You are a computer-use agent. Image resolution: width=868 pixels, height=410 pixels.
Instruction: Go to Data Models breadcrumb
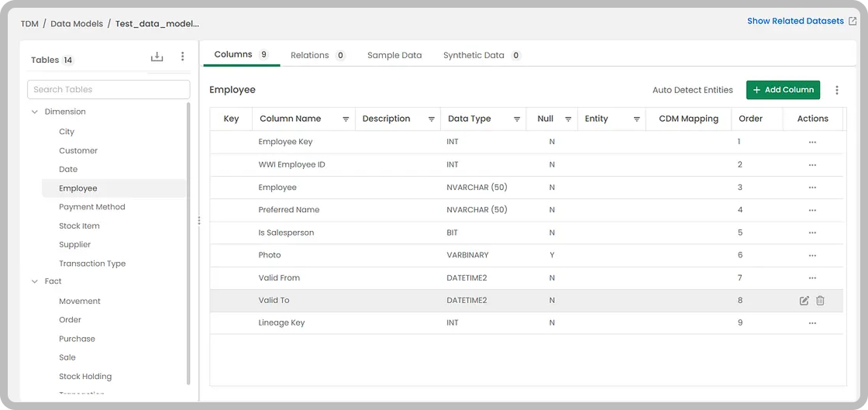pos(77,24)
